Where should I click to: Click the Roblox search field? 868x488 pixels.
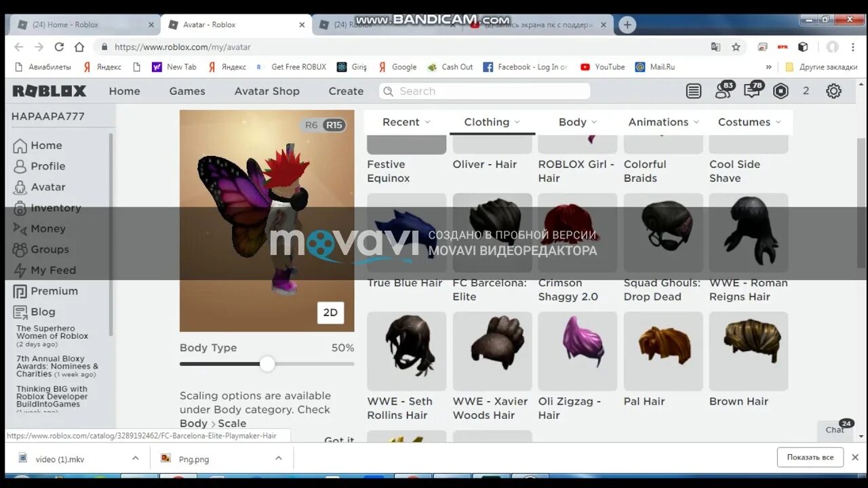point(484,91)
